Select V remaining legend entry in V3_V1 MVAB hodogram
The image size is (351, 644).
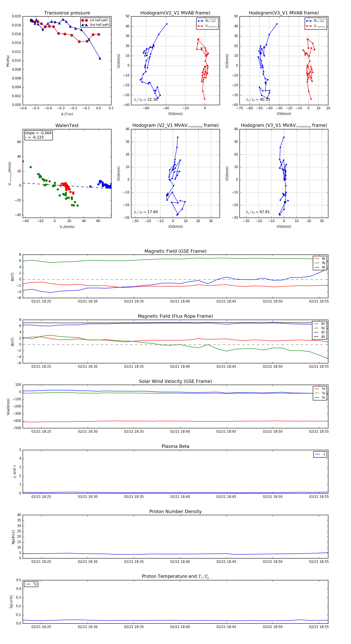click(x=316, y=26)
